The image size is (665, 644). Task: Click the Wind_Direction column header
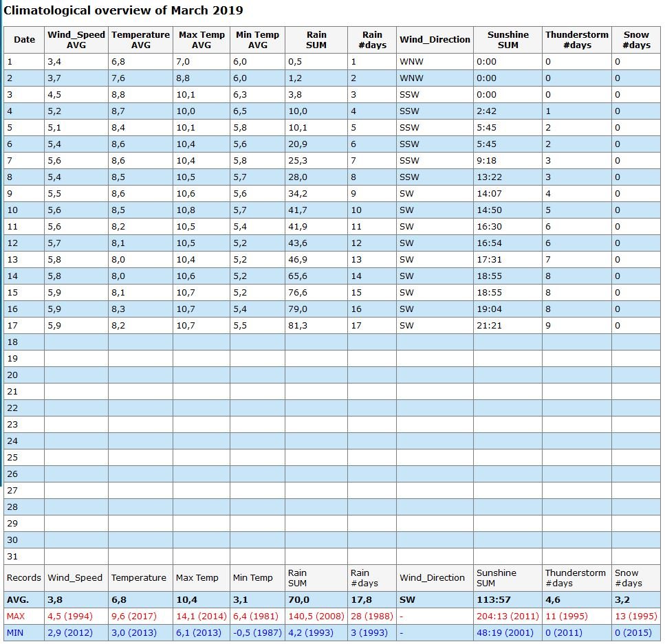click(x=435, y=40)
